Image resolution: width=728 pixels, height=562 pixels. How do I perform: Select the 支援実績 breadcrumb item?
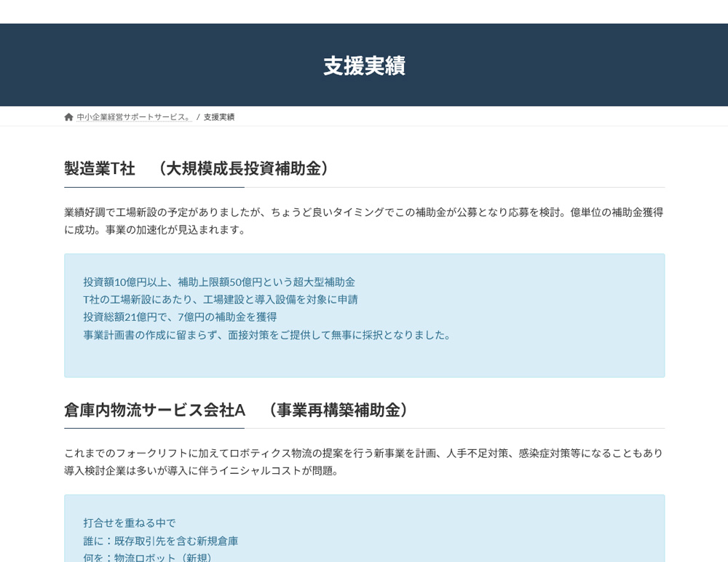pos(219,117)
